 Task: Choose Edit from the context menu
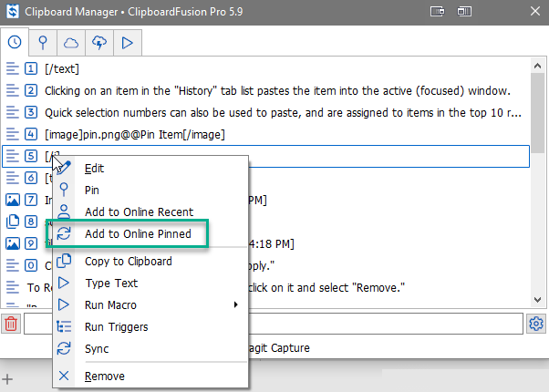(x=94, y=169)
